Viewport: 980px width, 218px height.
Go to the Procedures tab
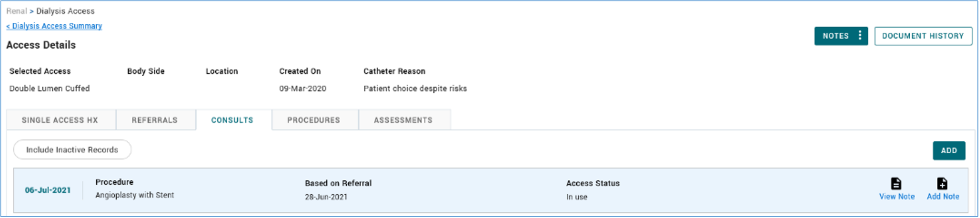click(314, 120)
